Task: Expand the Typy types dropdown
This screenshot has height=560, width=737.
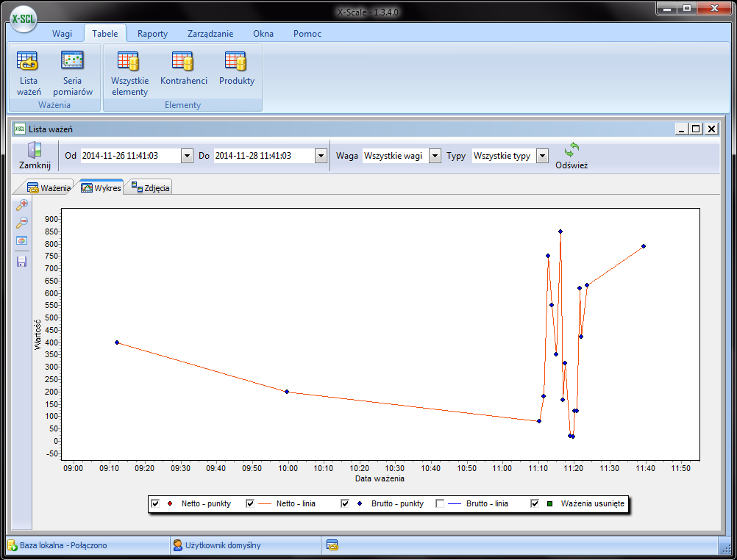Action: 542,156
